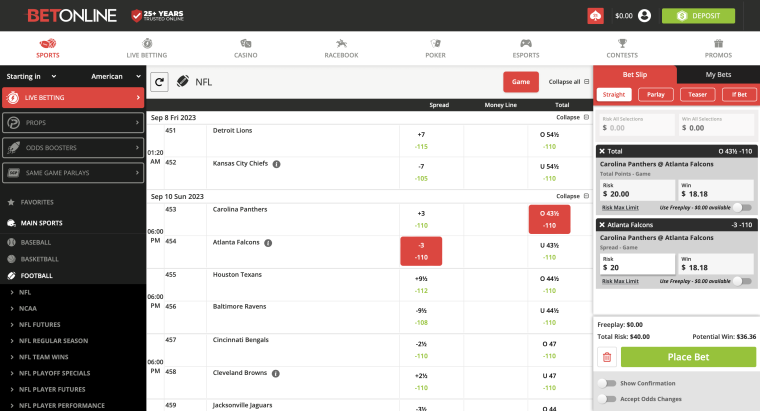This screenshot has height=411, width=760.
Task: Click the 25+ Years trusted badge
Action: tap(158, 16)
